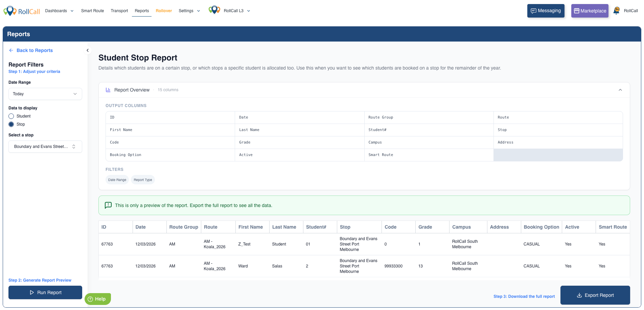This screenshot has width=644, height=310.
Task: Select the Student radio option
Action: (11, 116)
